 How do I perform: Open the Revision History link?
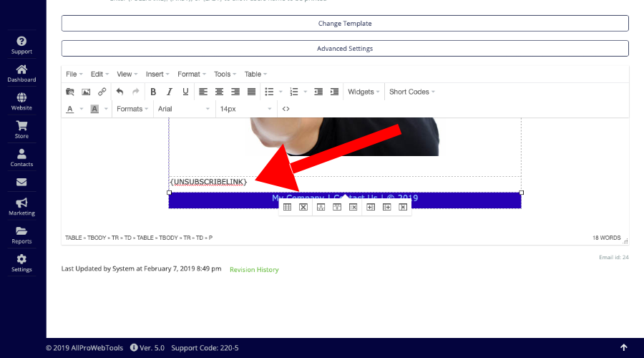click(x=254, y=270)
